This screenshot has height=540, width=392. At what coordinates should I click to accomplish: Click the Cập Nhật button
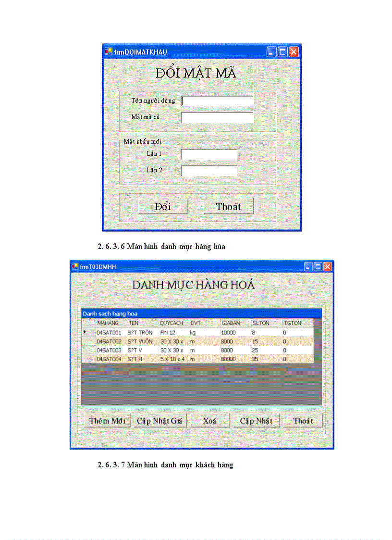click(x=256, y=421)
